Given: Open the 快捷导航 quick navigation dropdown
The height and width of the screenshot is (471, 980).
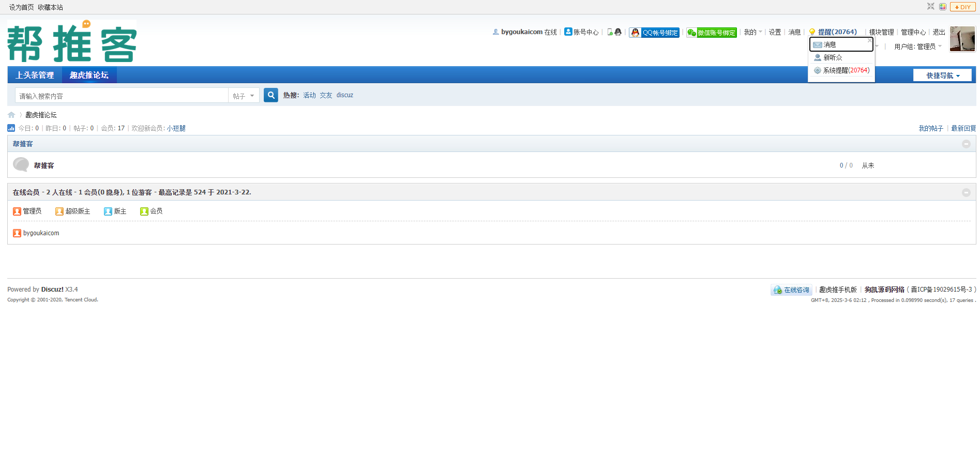Looking at the screenshot, I should [942, 75].
